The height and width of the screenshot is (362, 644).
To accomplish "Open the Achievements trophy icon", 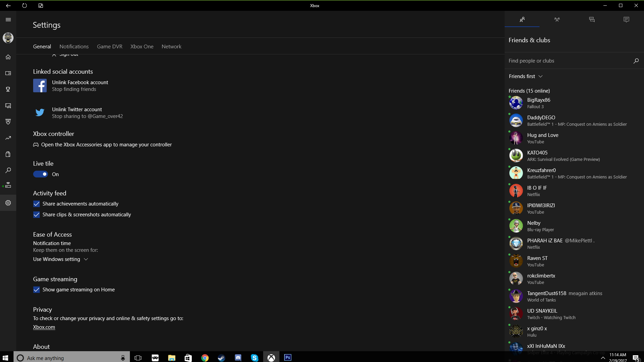I will (8, 89).
